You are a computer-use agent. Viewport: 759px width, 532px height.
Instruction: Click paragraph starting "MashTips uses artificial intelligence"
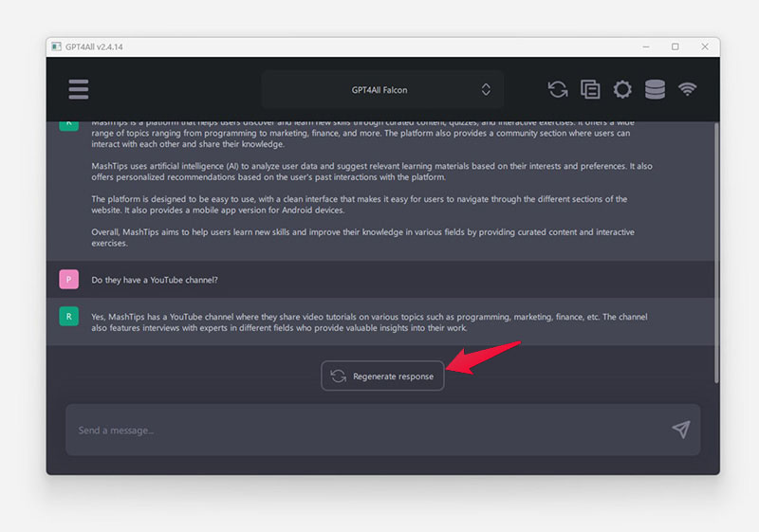click(x=372, y=172)
